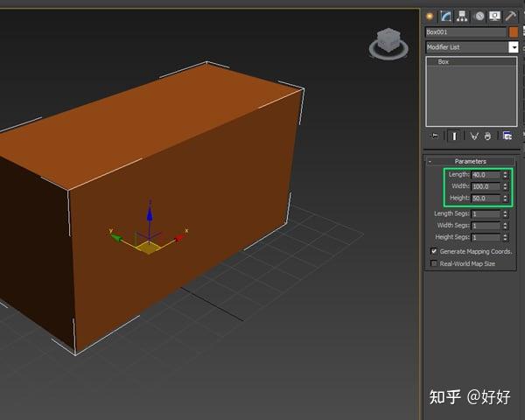Click the Height value field
The height and width of the screenshot is (420, 525).
tap(486, 199)
